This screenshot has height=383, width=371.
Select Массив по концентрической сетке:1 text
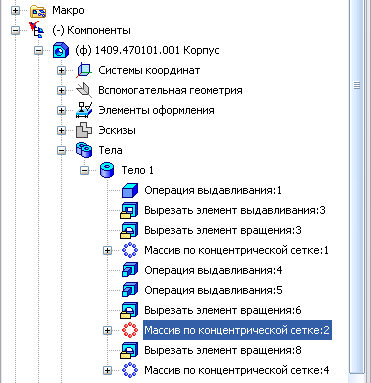(x=236, y=251)
